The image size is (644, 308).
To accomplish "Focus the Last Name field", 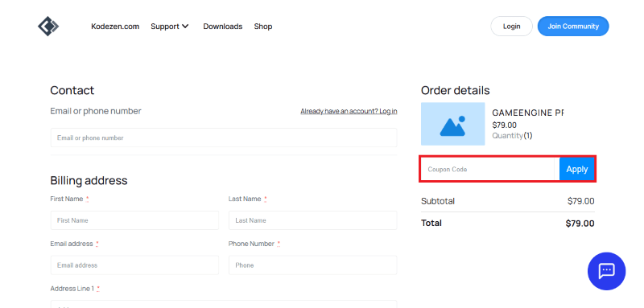I will tap(312, 220).
